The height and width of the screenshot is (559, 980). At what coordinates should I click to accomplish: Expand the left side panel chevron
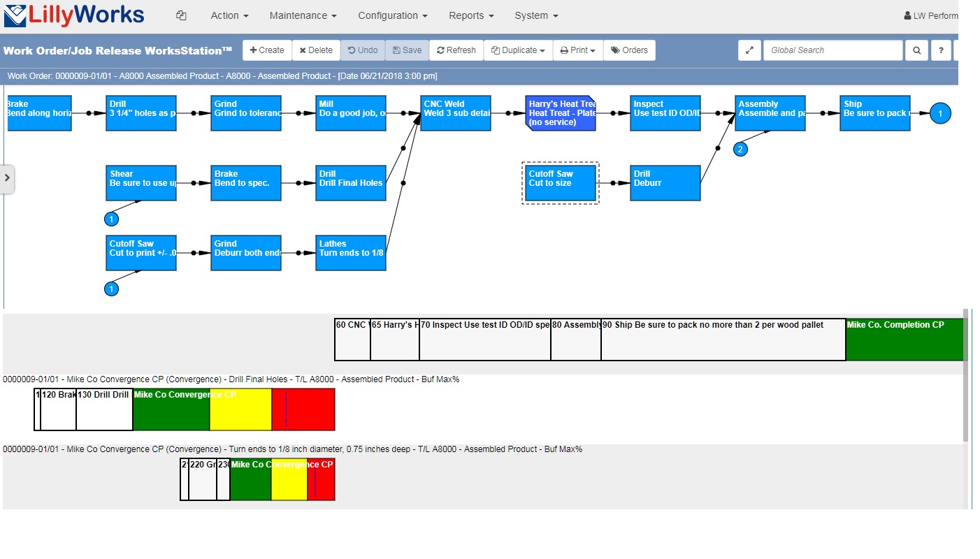pos(7,178)
